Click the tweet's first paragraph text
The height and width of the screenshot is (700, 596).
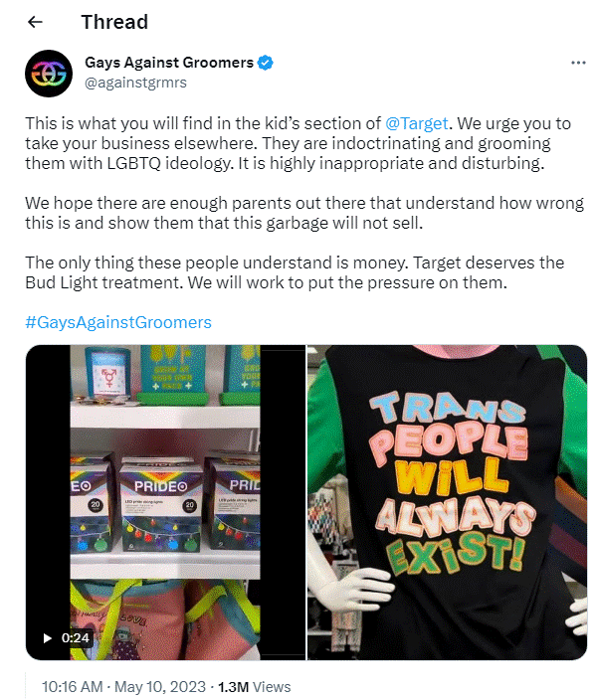point(298,143)
